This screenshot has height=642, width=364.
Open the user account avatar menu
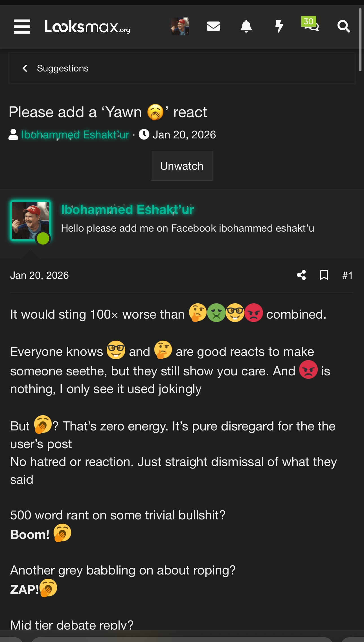[180, 27]
